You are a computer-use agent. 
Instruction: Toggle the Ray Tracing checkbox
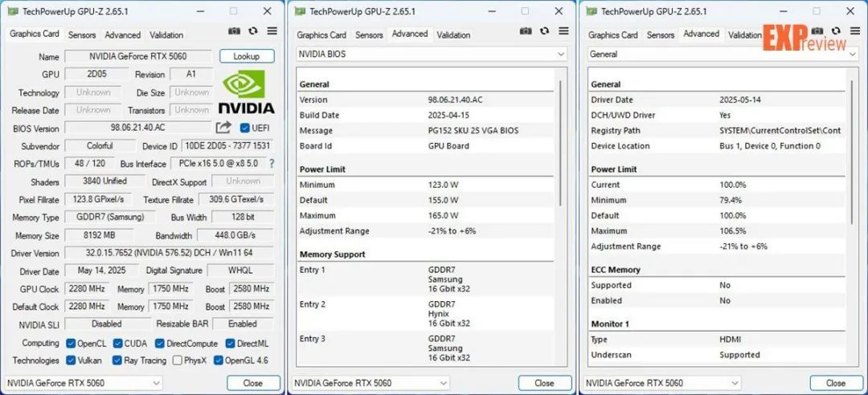(x=117, y=360)
